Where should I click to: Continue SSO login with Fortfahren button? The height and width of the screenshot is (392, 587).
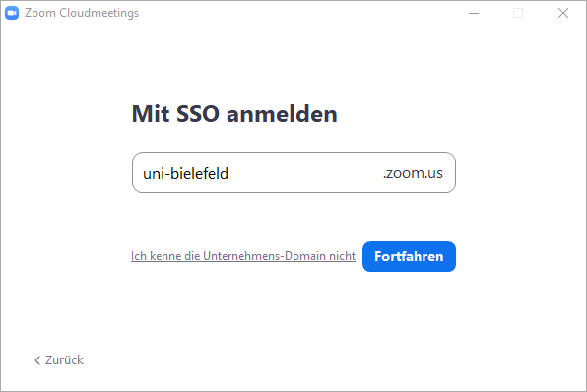click(409, 256)
